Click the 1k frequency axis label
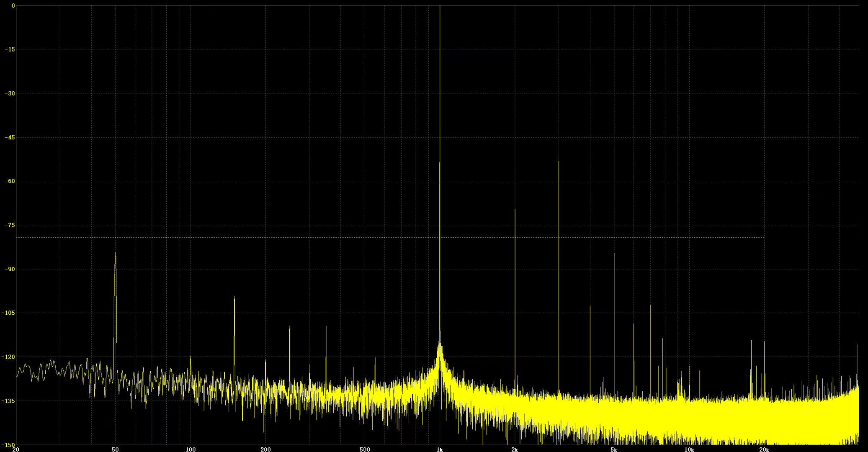This screenshot has height=452, width=868. point(440,449)
